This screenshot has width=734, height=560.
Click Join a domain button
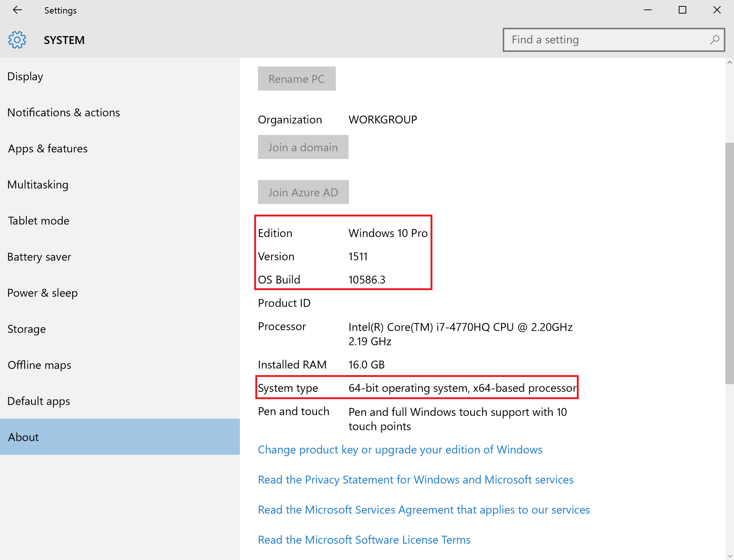303,147
